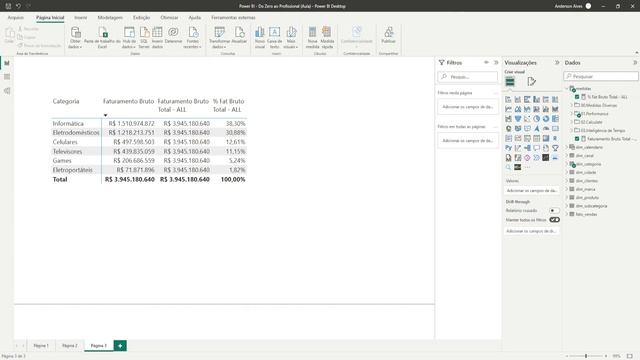Click fit to page icon in status bar

point(630,356)
